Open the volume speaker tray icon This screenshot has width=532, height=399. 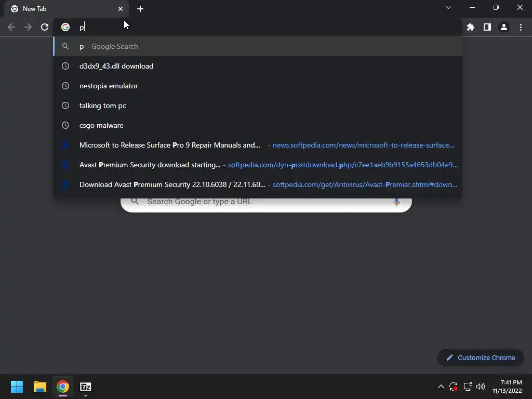[481, 387]
